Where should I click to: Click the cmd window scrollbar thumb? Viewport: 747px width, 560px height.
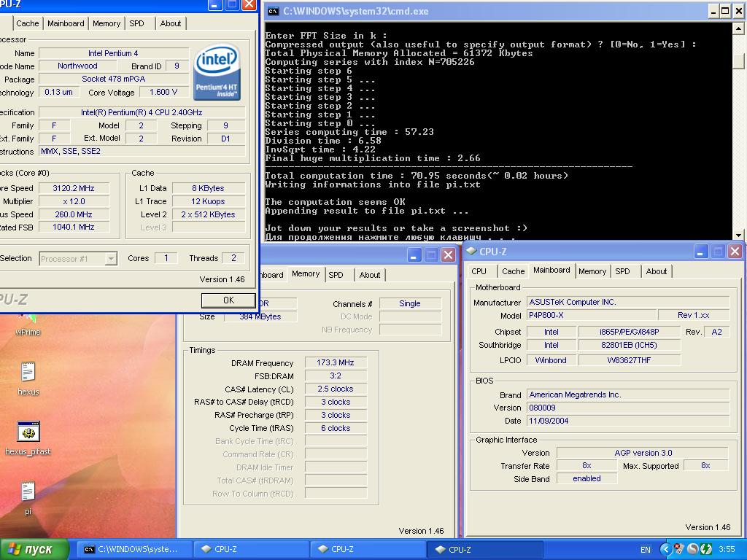(738, 61)
